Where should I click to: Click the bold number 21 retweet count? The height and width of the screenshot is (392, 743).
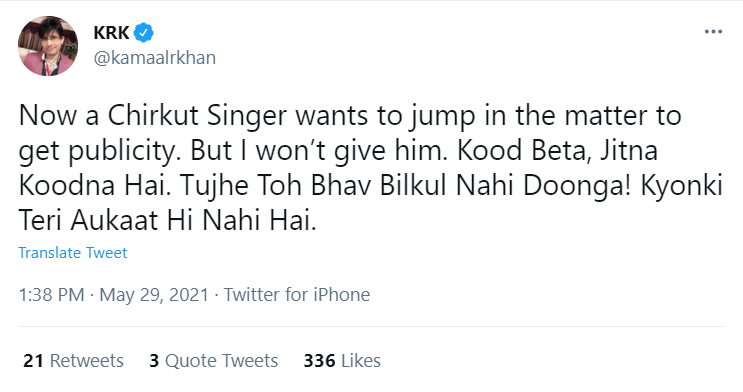click(33, 361)
